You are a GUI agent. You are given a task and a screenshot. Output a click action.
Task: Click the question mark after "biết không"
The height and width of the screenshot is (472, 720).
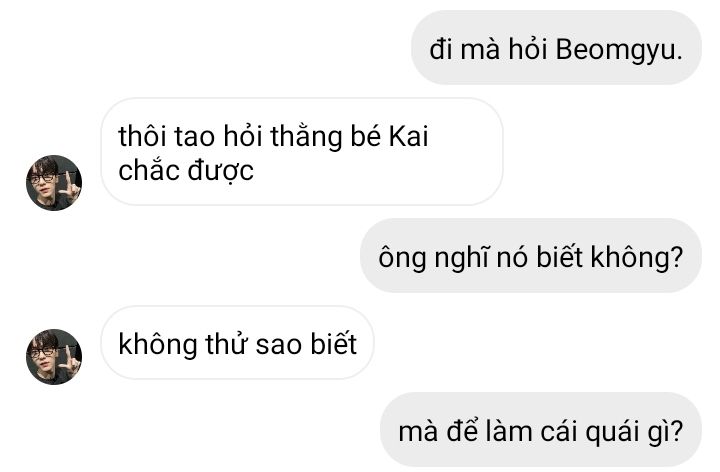tap(677, 257)
